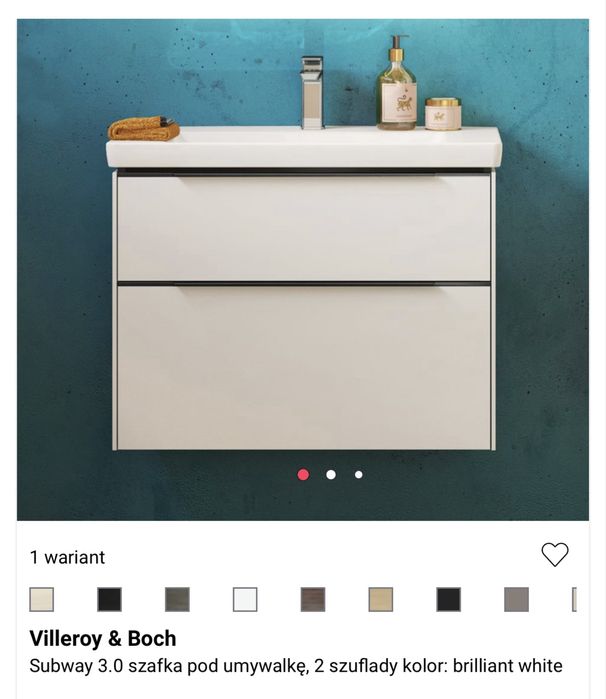606x699 pixels.
Task: Click the chrome faucet in the photo
Action: point(312,93)
